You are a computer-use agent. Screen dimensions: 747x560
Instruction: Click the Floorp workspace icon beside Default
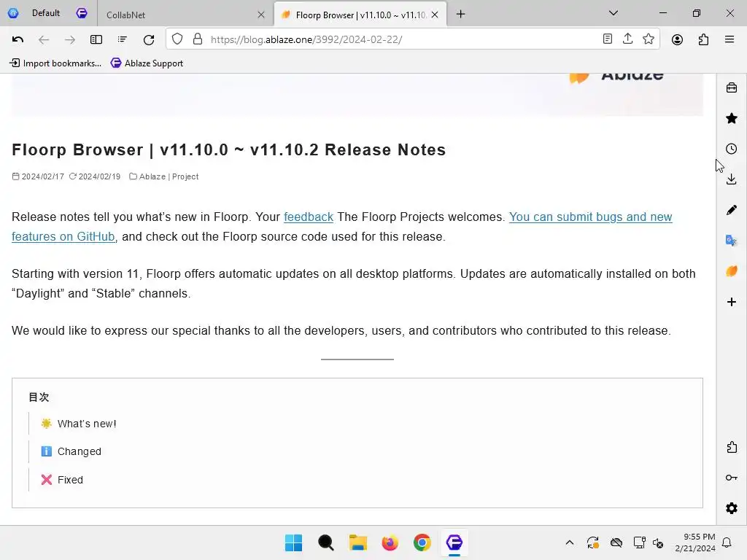[82, 13]
